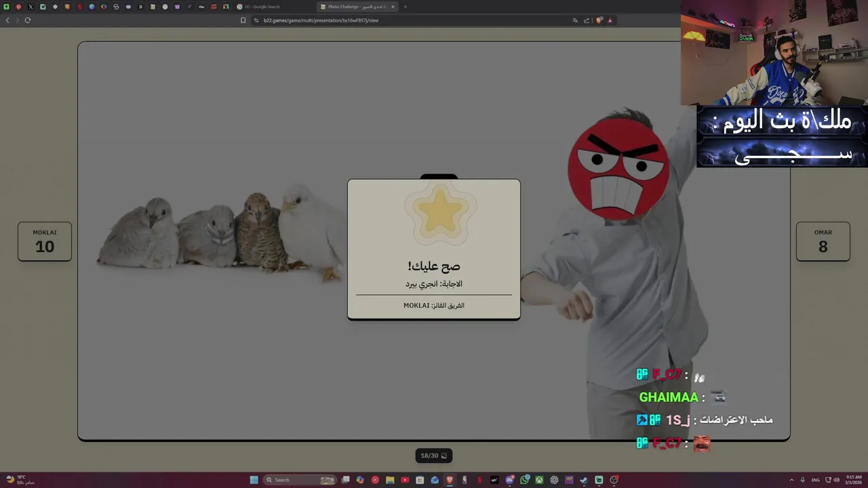
Task: Open File Explorer from the taskbar
Action: 390,480
